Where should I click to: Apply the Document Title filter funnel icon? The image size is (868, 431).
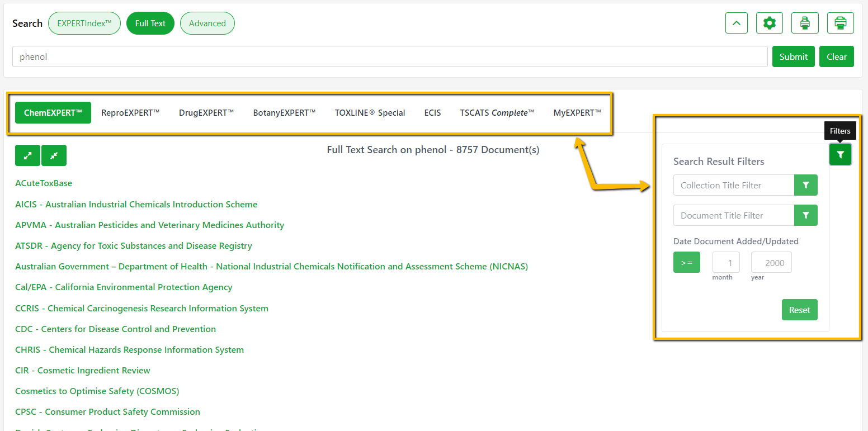[805, 215]
